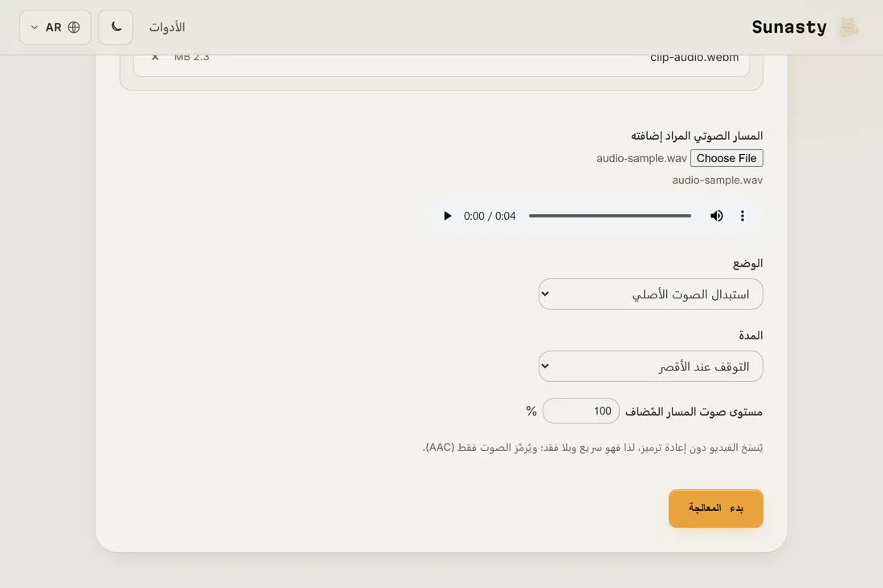
Task: Open the المدة duration dropdown
Action: 650,367
